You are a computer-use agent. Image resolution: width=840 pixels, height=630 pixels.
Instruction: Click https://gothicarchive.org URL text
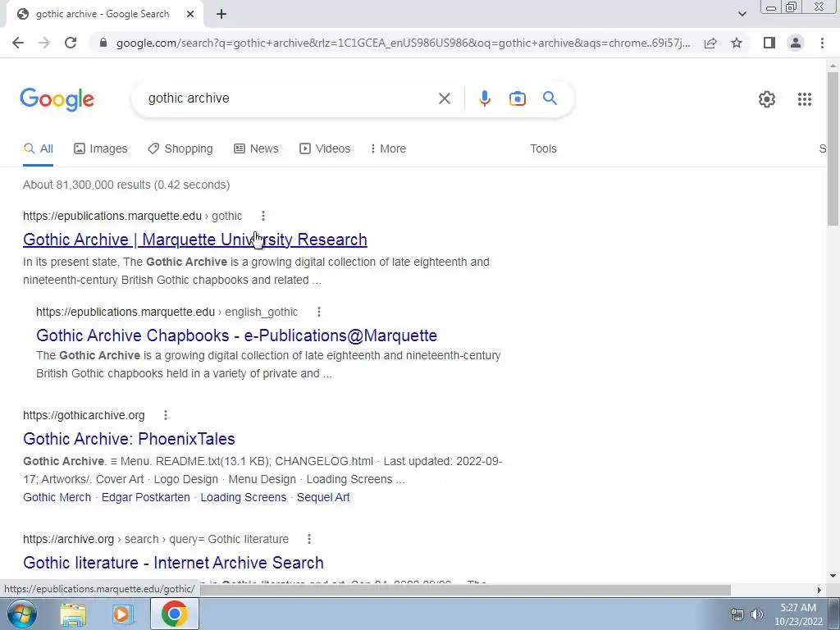(84, 415)
